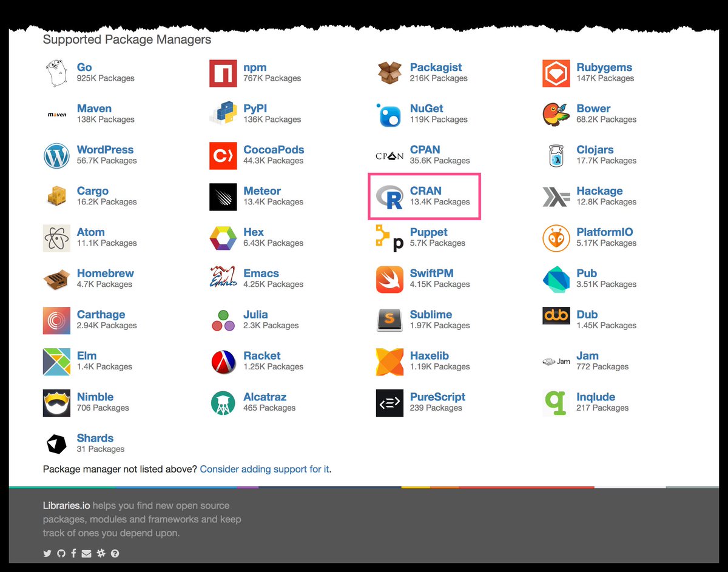Click the Nimble crown logo
Screen dimensions: 728x572
[x=56, y=403]
